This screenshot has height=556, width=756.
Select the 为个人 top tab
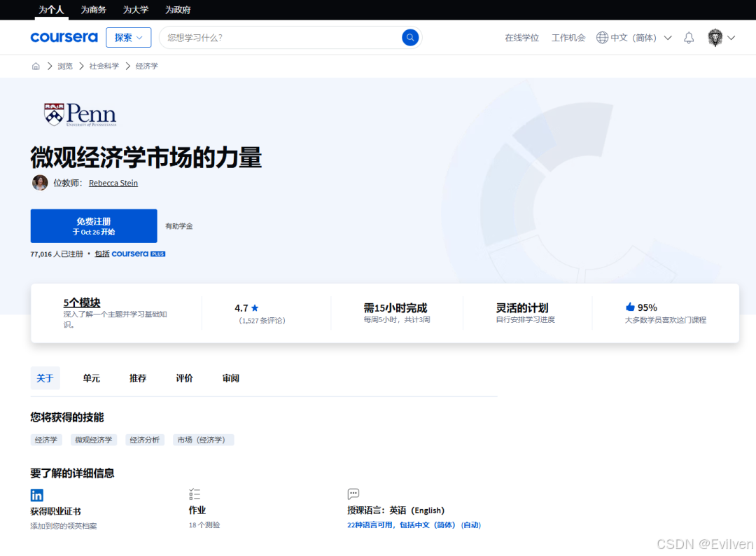51,10
